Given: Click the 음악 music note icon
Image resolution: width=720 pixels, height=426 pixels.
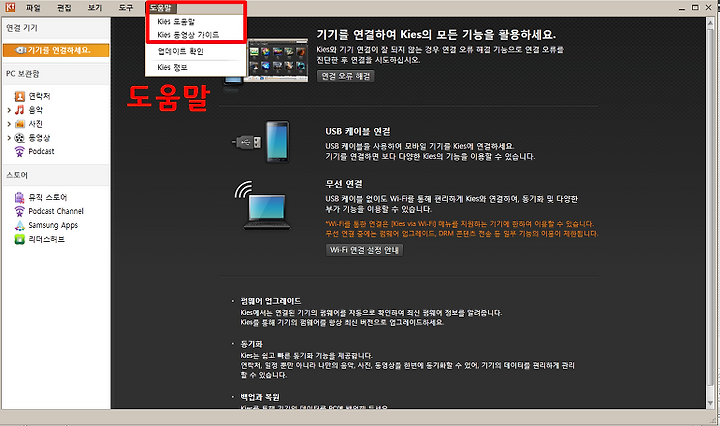Looking at the screenshot, I should (x=19, y=110).
